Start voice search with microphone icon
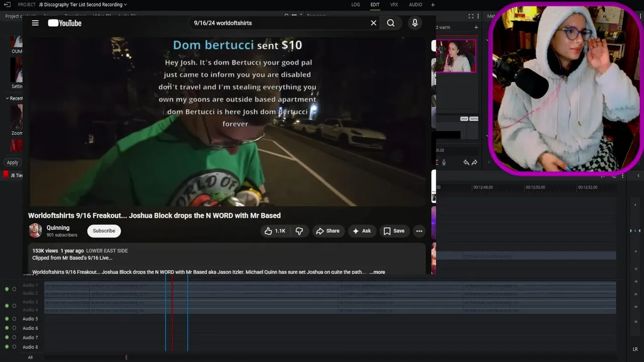644x362 pixels. click(x=415, y=23)
